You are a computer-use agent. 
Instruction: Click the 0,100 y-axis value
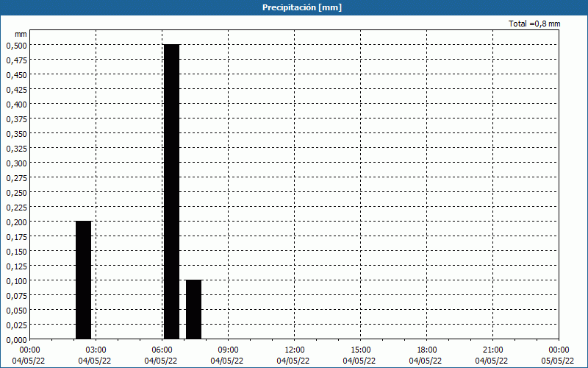click(16, 281)
